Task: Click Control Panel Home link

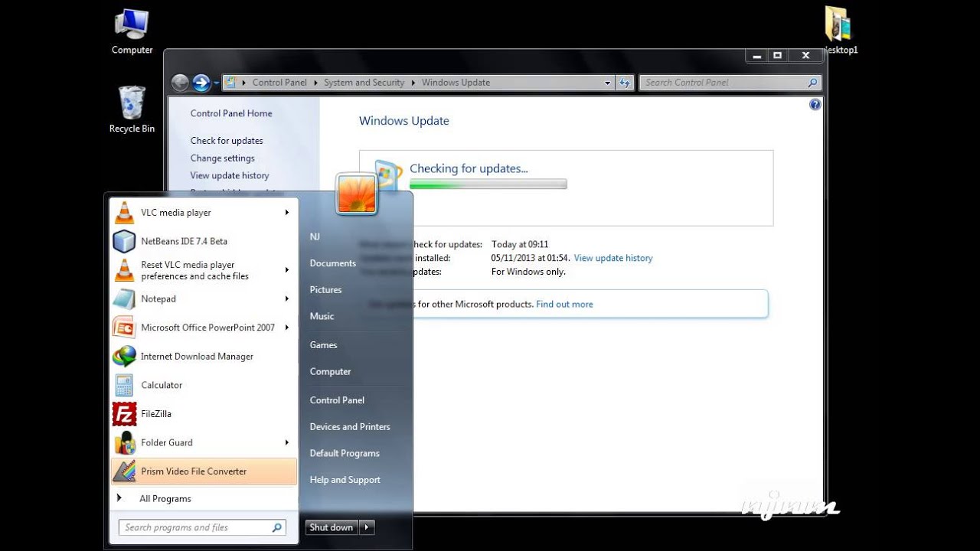Action: (231, 113)
